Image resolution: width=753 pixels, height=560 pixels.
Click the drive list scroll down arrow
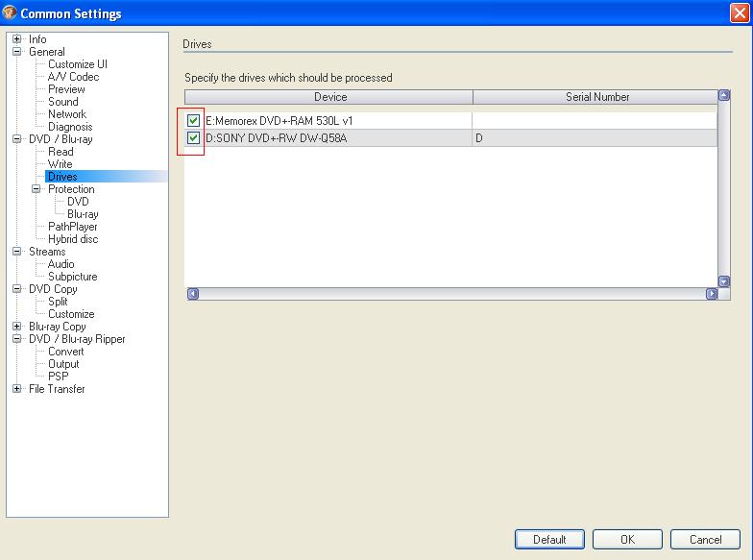pos(724,281)
